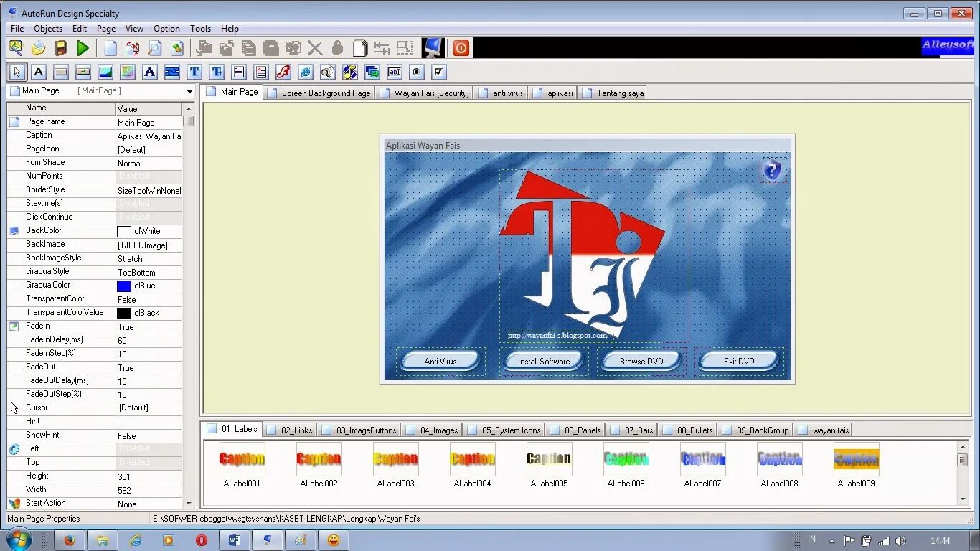Image resolution: width=980 pixels, height=551 pixels.
Task: Click the TransparentColorValue clBlack swatch
Action: click(x=124, y=313)
